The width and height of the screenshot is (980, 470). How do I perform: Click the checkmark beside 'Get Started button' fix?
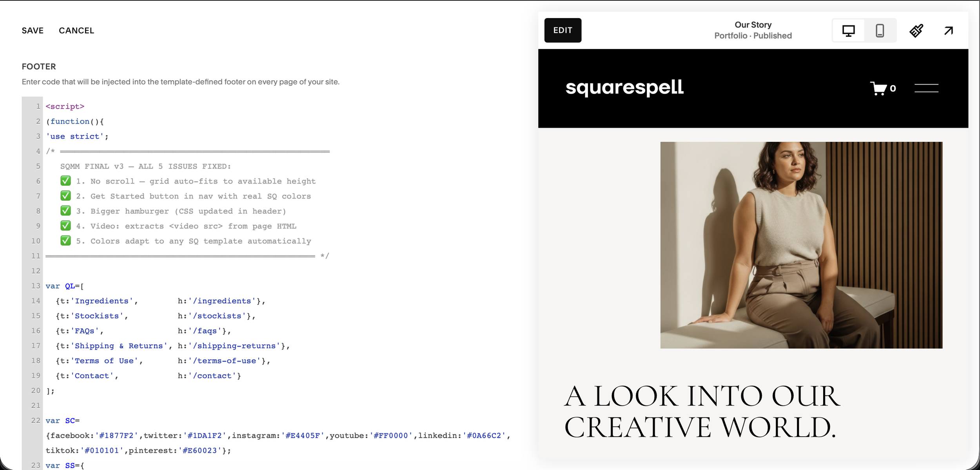[x=65, y=195]
